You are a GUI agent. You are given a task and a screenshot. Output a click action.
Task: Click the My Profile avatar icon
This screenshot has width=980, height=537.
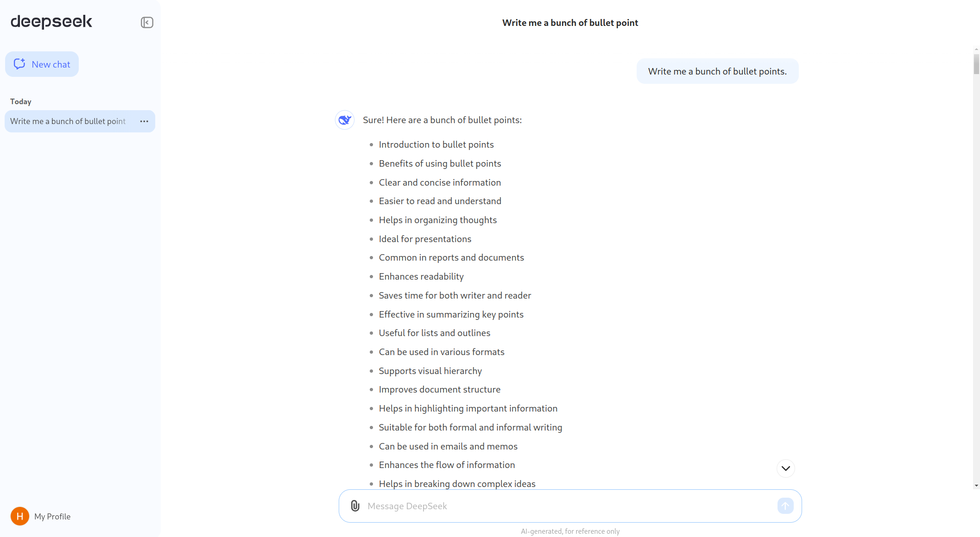tap(19, 516)
